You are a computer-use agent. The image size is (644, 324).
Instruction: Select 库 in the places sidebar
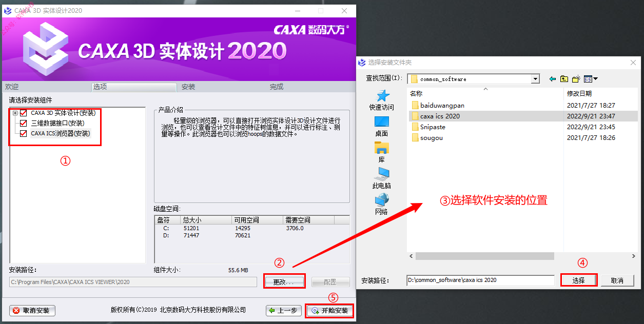click(x=382, y=153)
